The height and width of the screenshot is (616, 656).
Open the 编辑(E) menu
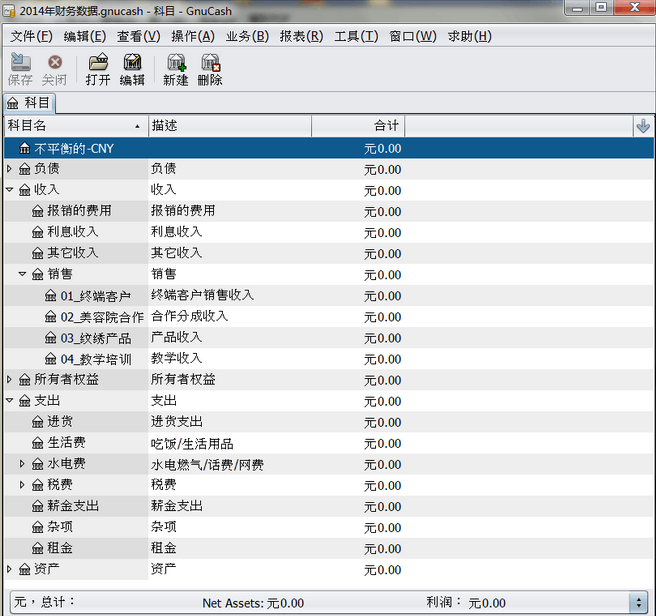[x=85, y=36]
